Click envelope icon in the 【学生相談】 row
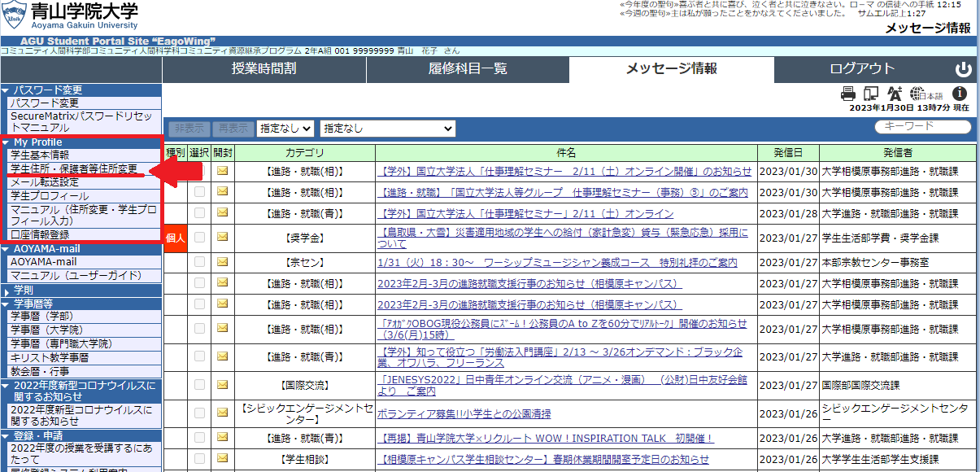This screenshot has height=472, width=980. 223,459
